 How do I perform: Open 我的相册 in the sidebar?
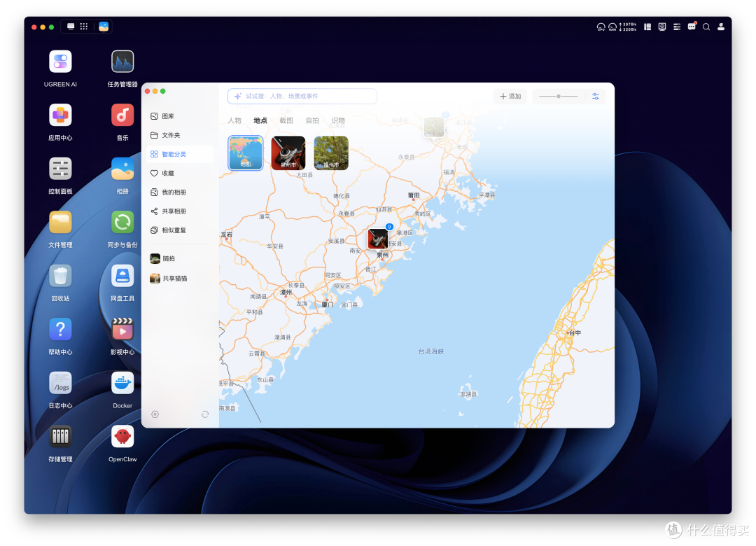(180, 192)
